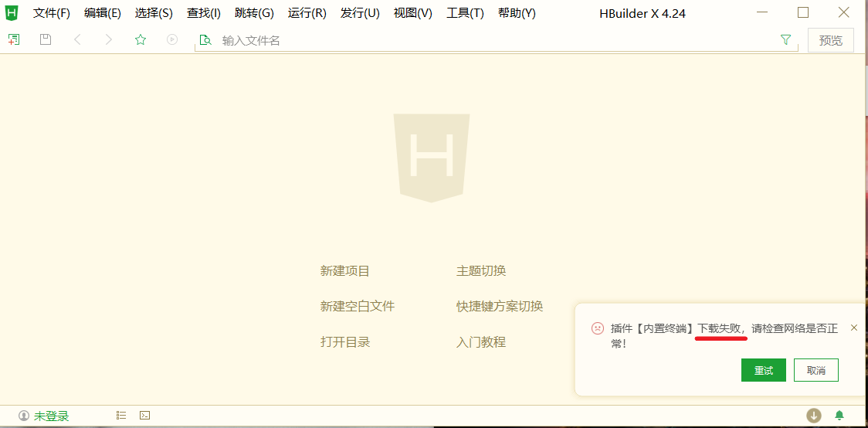Click the 取消 cancel button
This screenshot has width=868, height=428.
(816, 370)
